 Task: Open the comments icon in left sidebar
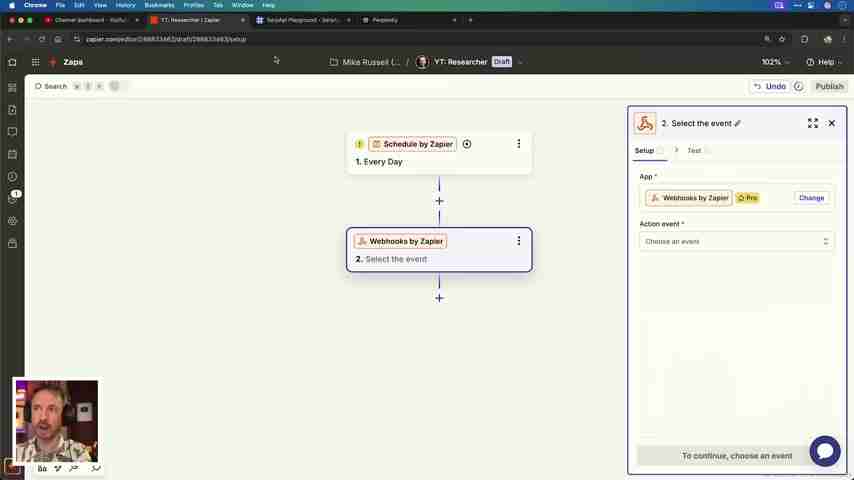pyautogui.click(x=12, y=132)
